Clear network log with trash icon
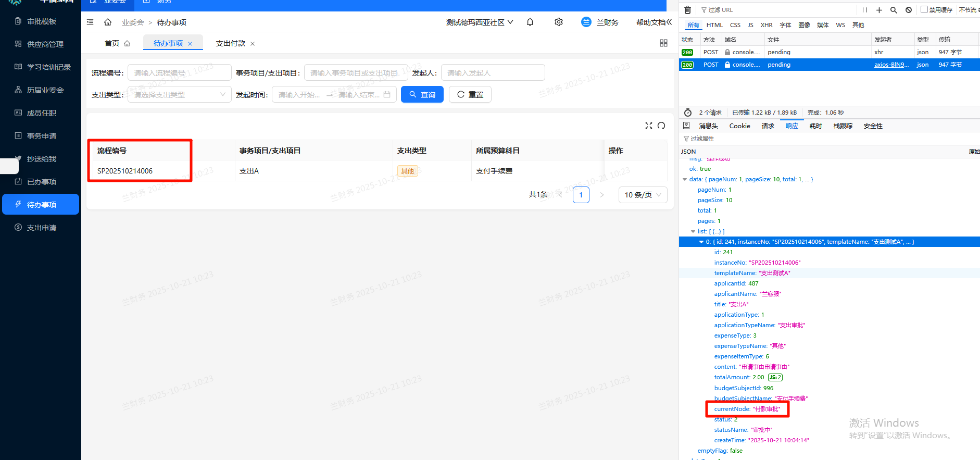This screenshot has height=460, width=980. (687, 10)
